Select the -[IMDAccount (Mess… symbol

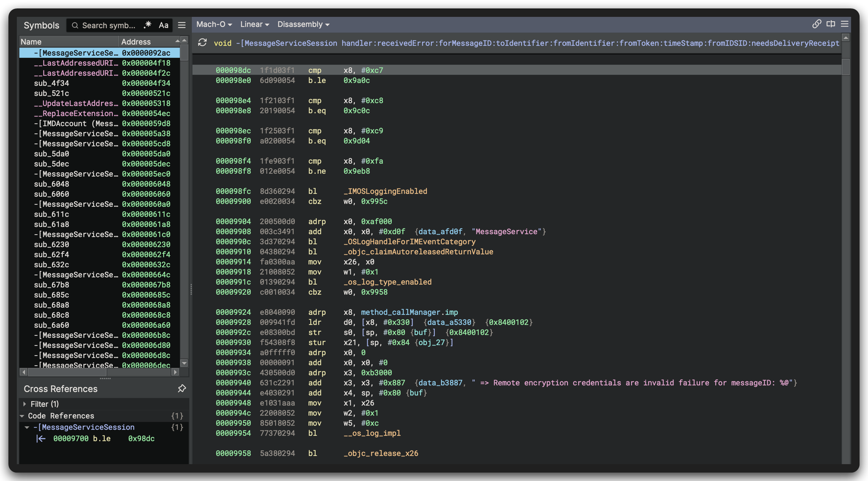(x=99, y=123)
